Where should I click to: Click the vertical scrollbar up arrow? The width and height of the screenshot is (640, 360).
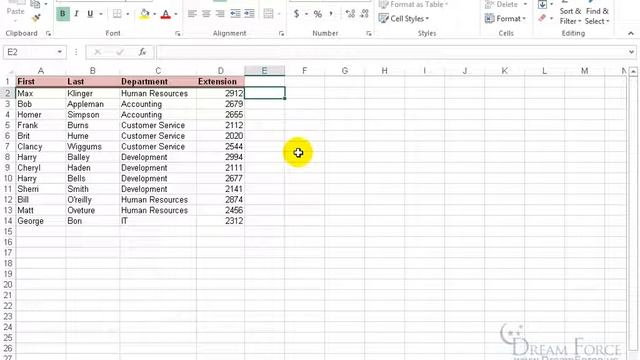(633, 72)
